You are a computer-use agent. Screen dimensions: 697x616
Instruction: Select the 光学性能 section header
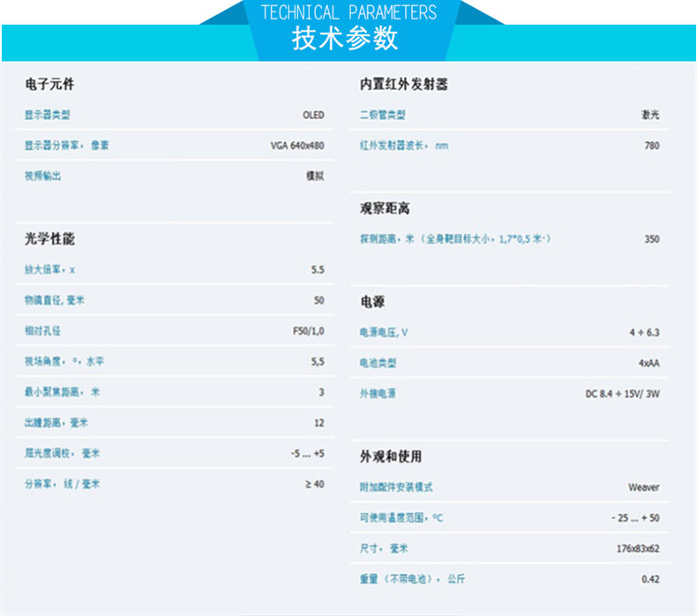click(x=49, y=240)
